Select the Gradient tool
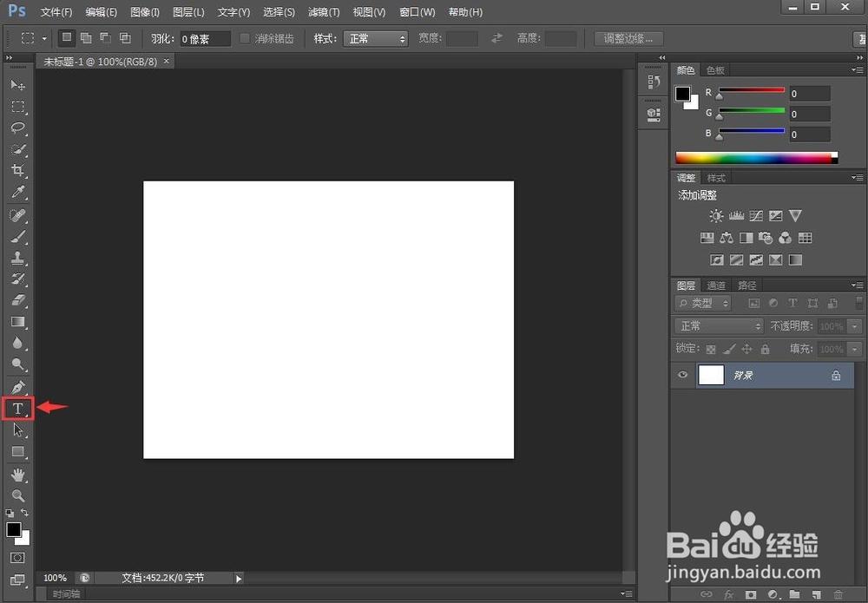This screenshot has height=603, width=868. tap(17, 322)
